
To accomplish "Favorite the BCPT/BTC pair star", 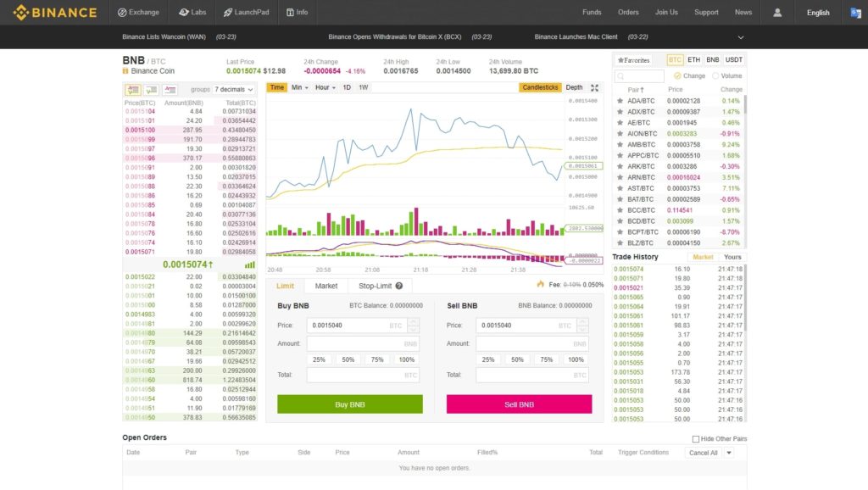I will point(620,232).
